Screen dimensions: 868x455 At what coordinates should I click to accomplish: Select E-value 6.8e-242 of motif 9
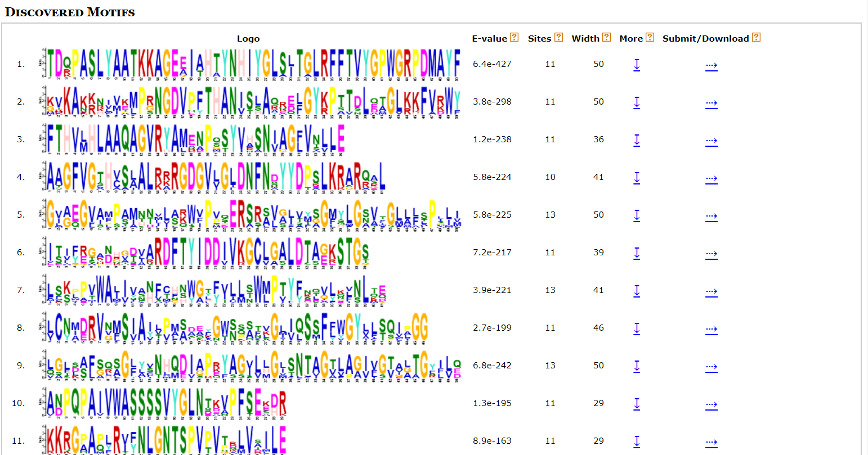pyautogui.click(x=492, y=366)
